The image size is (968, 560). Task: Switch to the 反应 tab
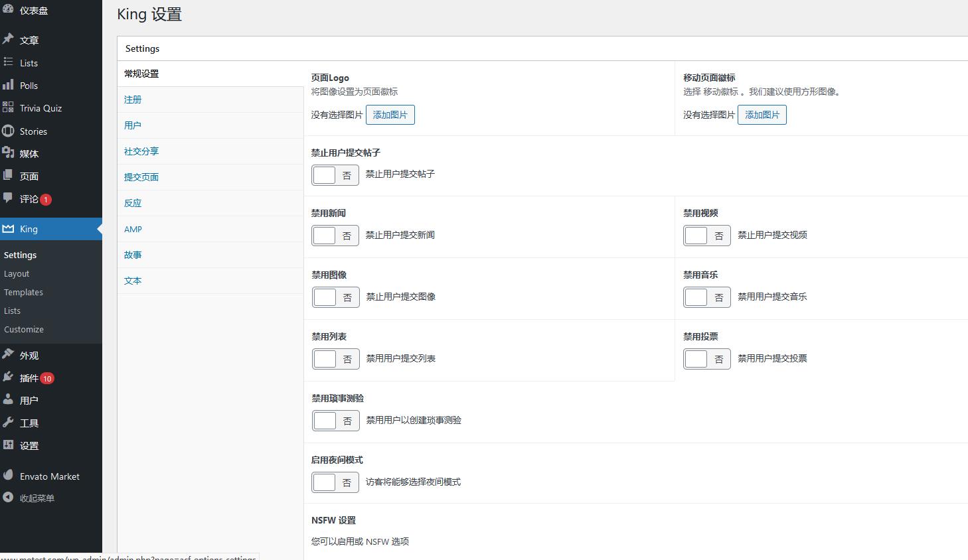pos(210,203)
